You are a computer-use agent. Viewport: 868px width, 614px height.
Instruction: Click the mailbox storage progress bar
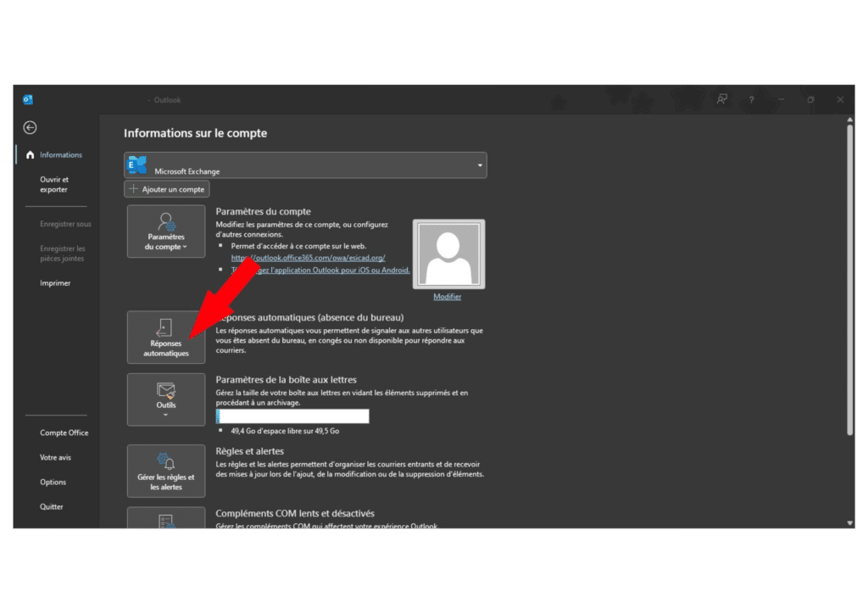(x=292, y=416)
